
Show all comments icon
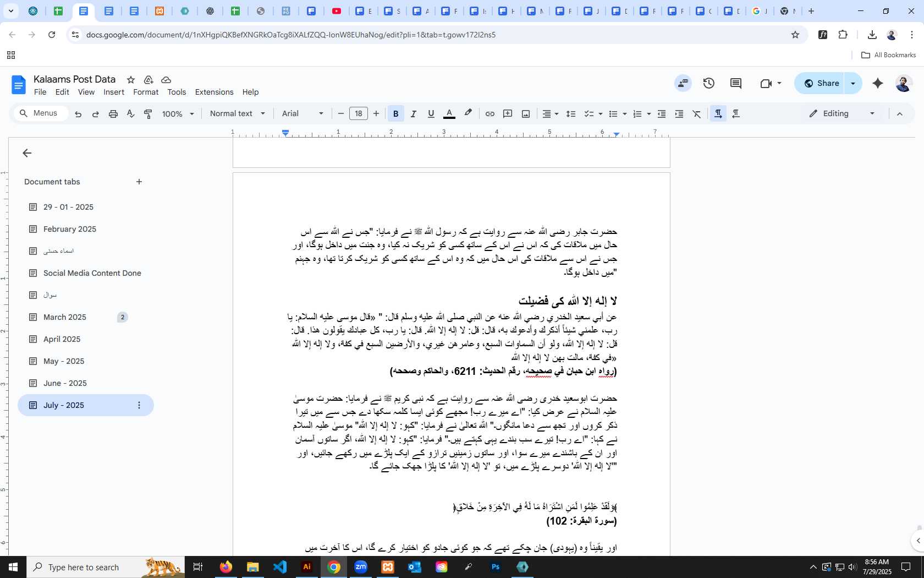coord(736,83)
